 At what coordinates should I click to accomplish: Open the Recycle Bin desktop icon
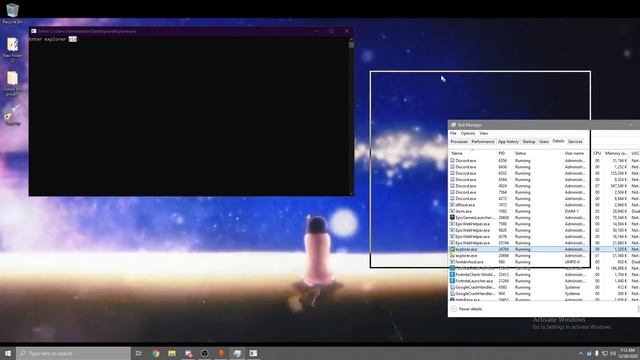[12, 12]
